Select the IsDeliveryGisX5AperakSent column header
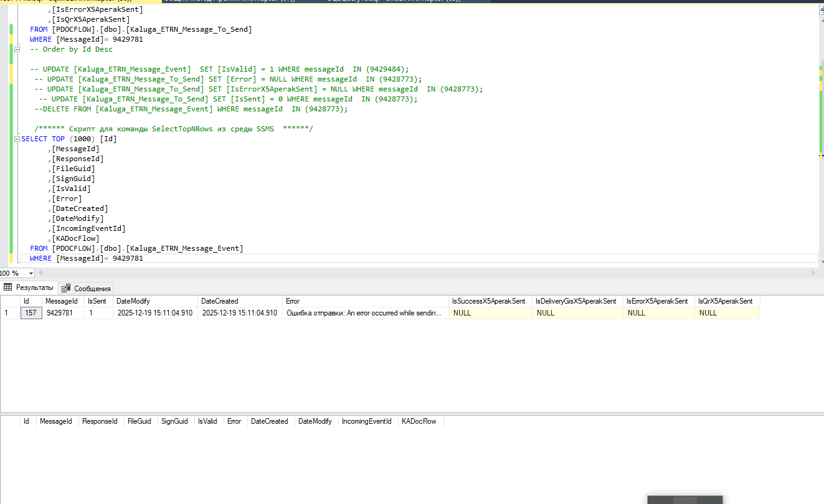824x504 pixels. 576,301
